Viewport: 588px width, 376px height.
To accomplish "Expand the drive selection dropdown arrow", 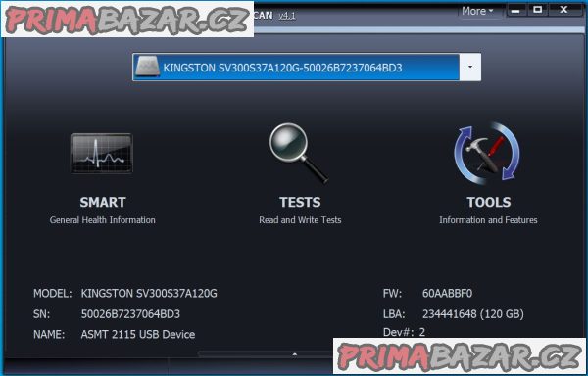I will tap(470, 67).
